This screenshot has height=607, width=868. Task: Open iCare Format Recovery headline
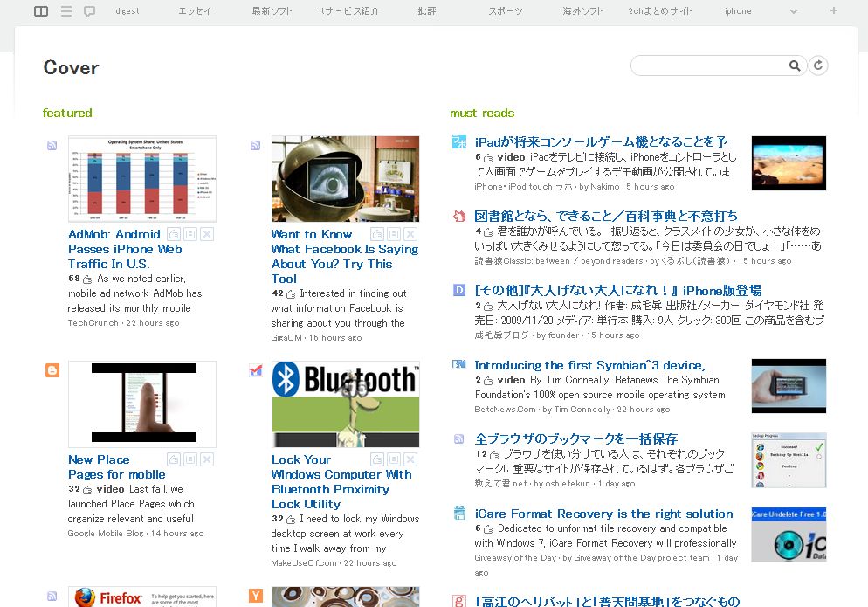(603, 514)
